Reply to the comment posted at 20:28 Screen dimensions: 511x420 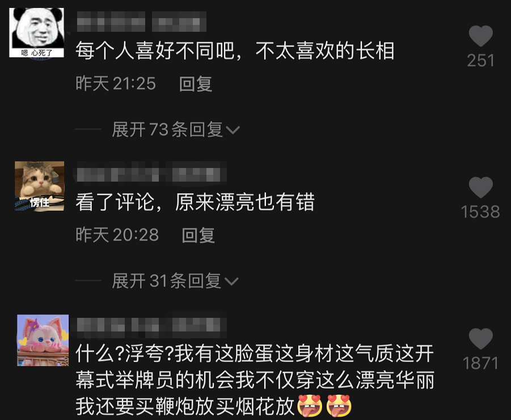pyautogui.click(x=198, y=235)
